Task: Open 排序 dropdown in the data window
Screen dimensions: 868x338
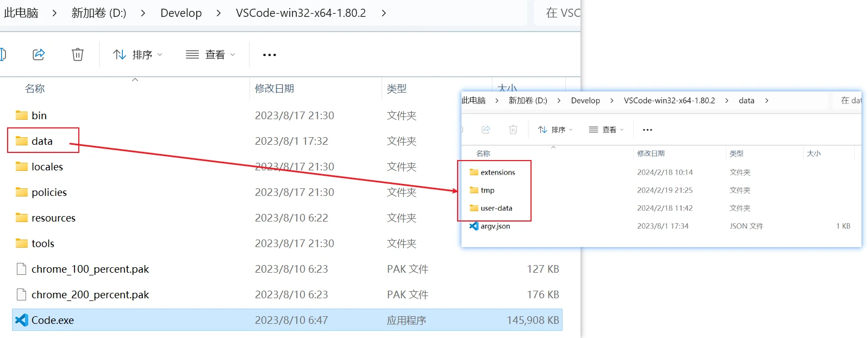Action: click(555, 130)
